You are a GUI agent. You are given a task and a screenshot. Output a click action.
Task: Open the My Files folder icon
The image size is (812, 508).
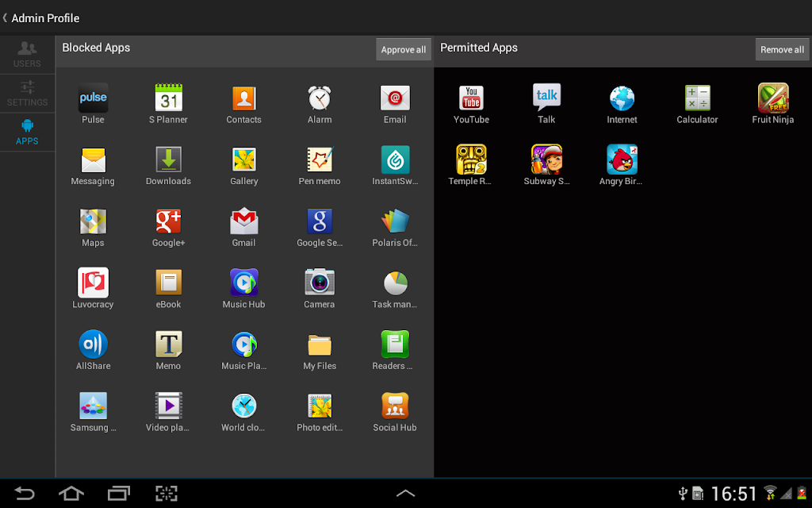point(320,344)
